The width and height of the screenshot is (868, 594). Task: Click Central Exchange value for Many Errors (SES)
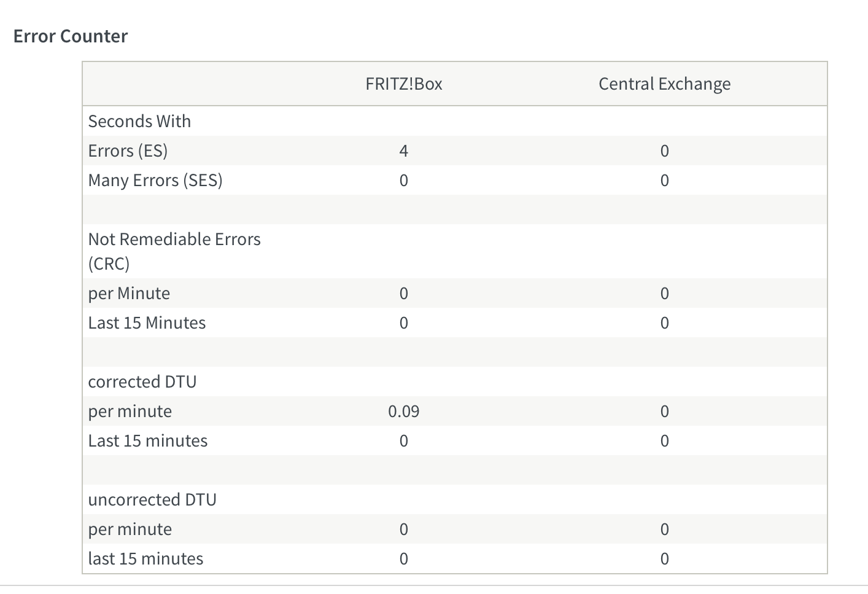click(x=664, y=181)
